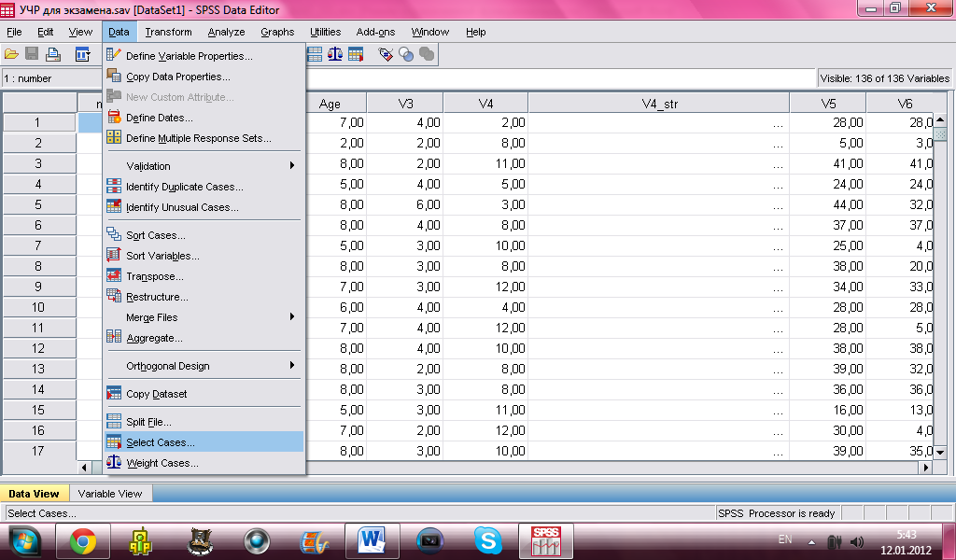Click the greyed Show All Variables icon
The width and height of the screenshot is (956, 560).
point(427,55)
